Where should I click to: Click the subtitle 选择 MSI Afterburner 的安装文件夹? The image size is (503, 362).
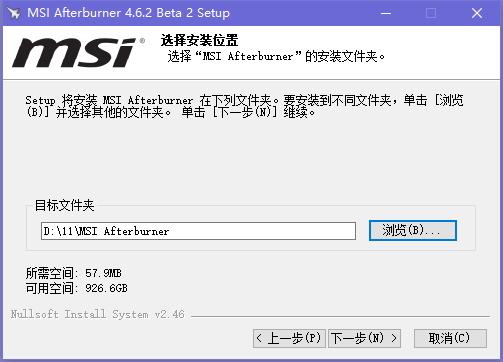[276, 56]
